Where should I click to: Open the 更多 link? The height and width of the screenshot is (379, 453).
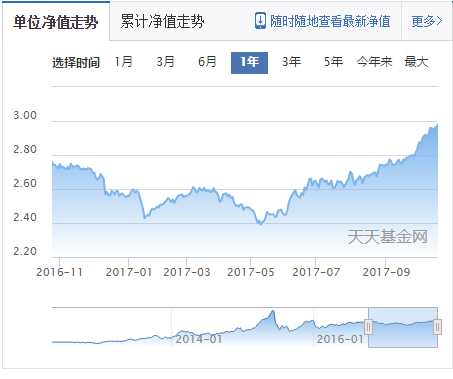pyautogui.click(x=427, y=21)
